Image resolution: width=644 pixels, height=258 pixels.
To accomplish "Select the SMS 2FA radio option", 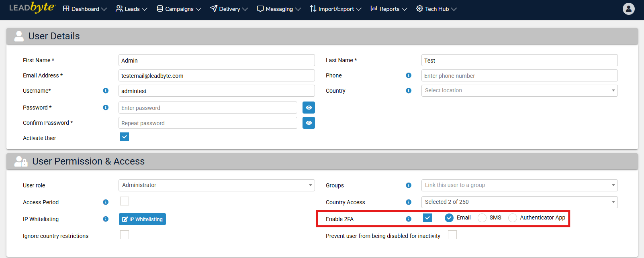I will pyautogui.click(x=482, y=218).
